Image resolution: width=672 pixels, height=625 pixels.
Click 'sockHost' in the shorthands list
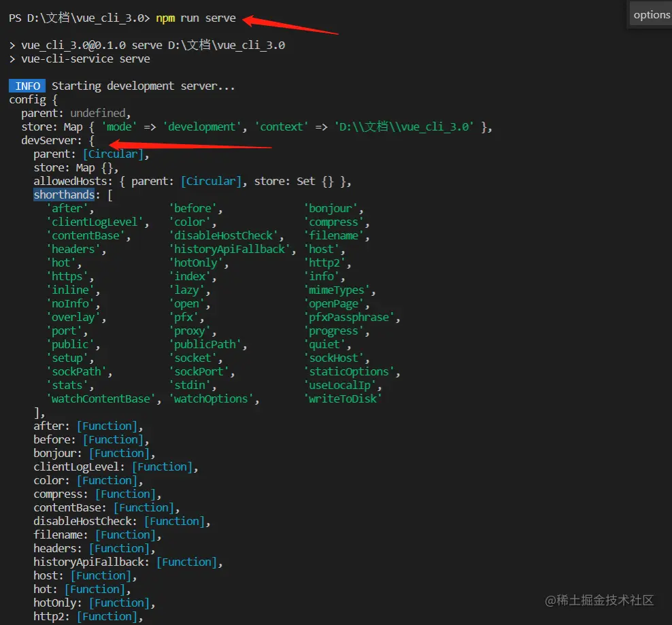[x=333, y=358]
